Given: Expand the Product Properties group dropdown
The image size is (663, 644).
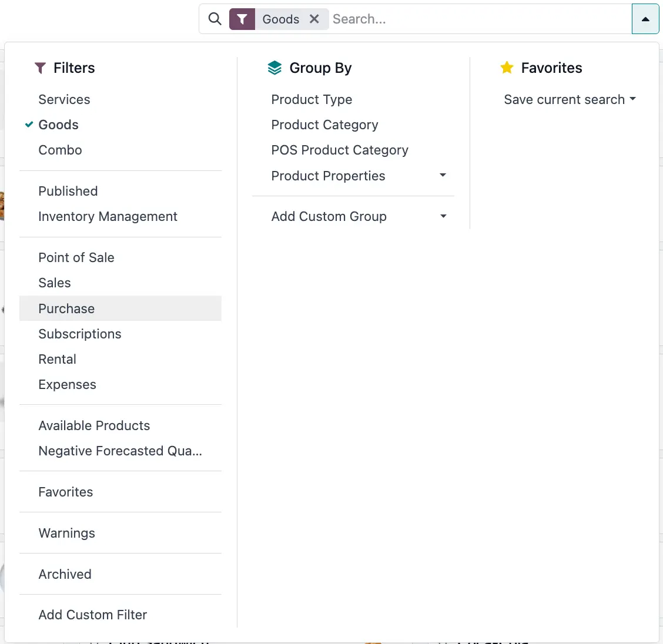Looking at the screenshot, I should click(353, 176).
